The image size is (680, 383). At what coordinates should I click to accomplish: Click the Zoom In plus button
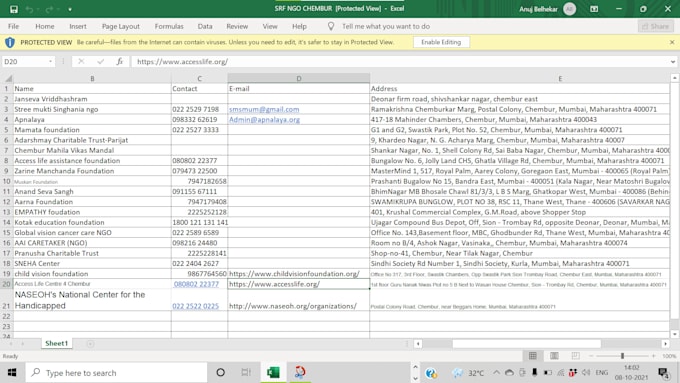tap(653, 356)
